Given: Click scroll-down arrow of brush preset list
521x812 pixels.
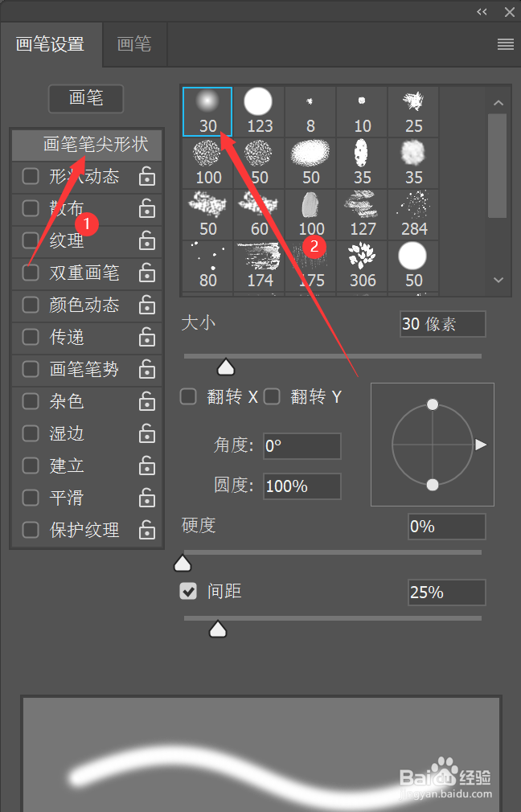Looking at the screenshot, I should (x=498, y=280).
